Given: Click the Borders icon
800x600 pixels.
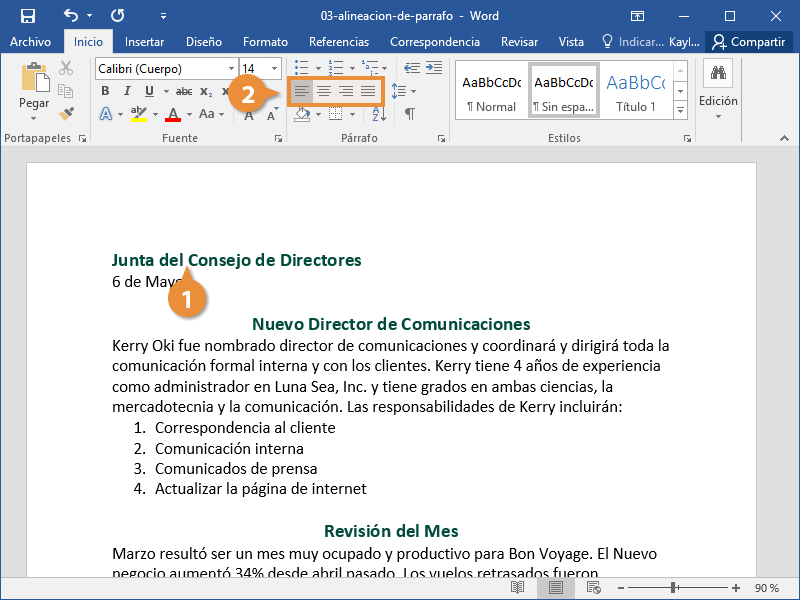Looking at the screenshot, I should (335, 114).
